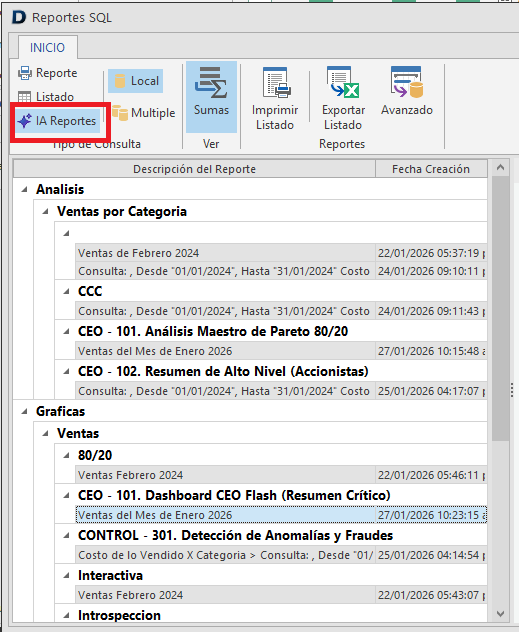
Task: Collapse CONTROL - 301. Detección de Anomalías group
Action: click(67, 535)
